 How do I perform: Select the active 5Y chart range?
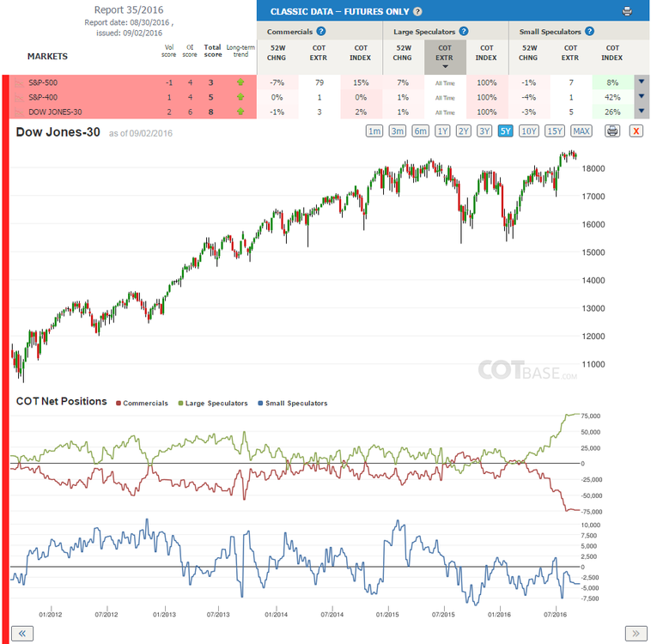coord(505,131)
